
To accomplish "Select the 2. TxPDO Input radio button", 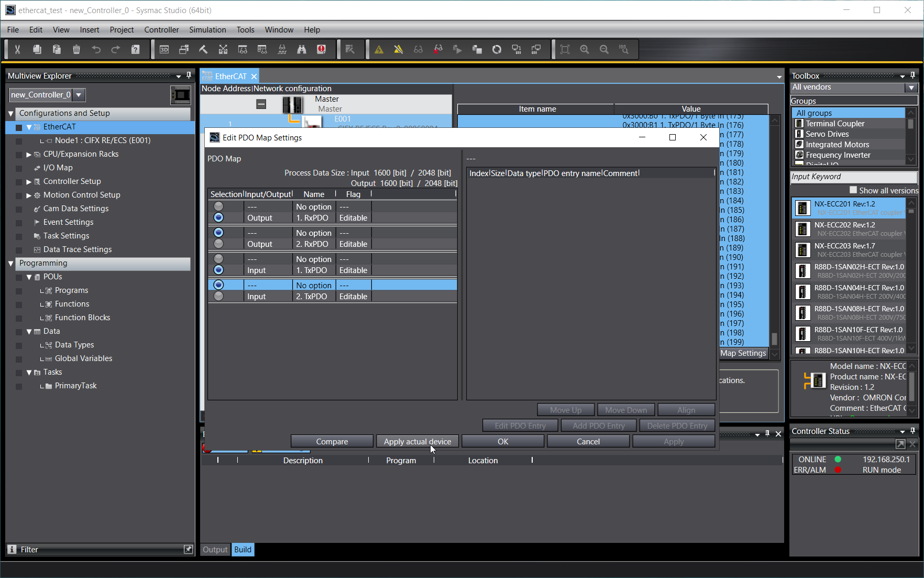I will [x=218, y=296].
